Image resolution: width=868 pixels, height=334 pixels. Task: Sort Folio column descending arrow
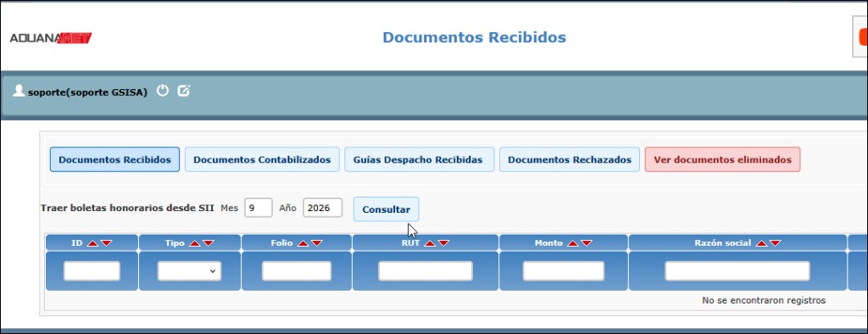pyautogui.click(x=317, y=243)
